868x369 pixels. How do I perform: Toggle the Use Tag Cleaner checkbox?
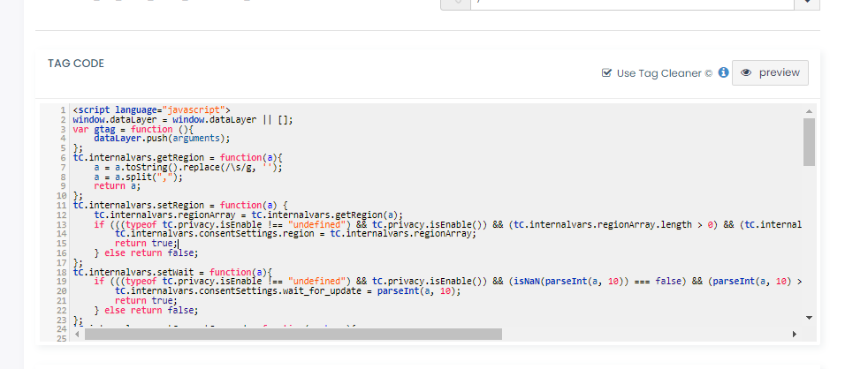click(x=606, y=73)
